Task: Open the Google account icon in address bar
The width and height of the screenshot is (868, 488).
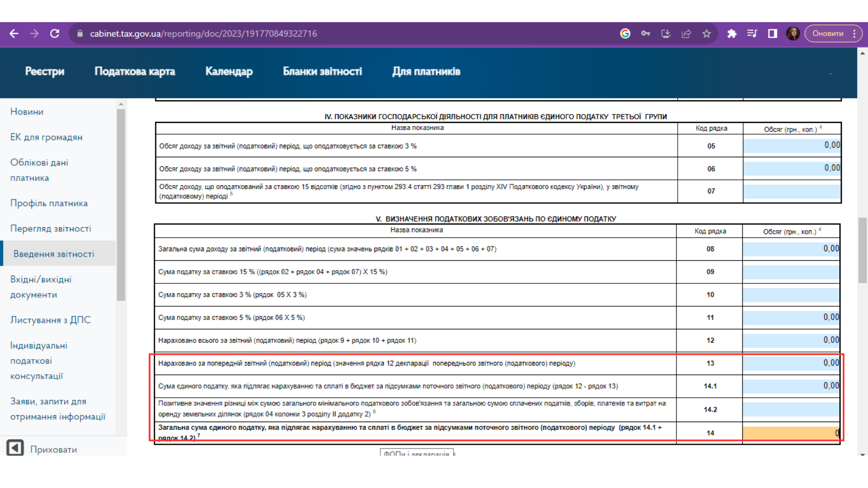Action: click(x=625, y=33)
